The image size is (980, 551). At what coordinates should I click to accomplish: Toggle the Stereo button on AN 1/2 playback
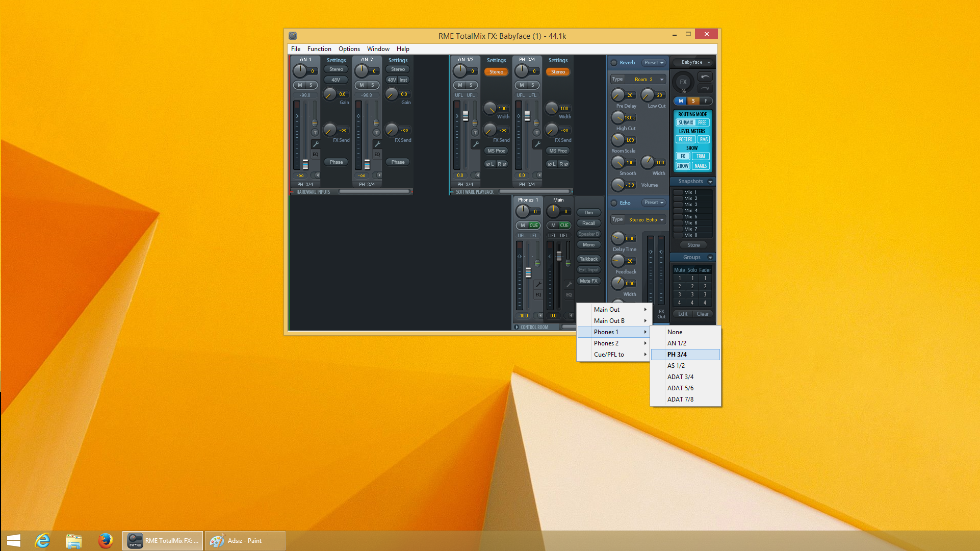[x=496, y=72]
